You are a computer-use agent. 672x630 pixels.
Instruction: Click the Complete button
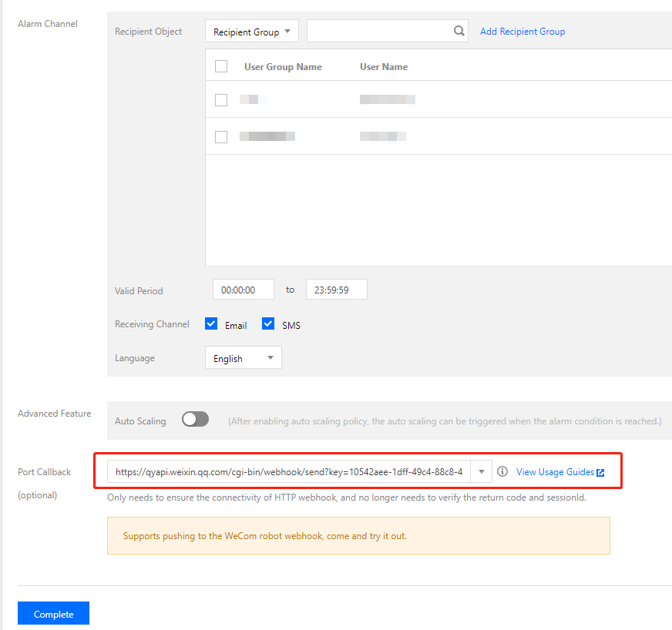[52, 613]
